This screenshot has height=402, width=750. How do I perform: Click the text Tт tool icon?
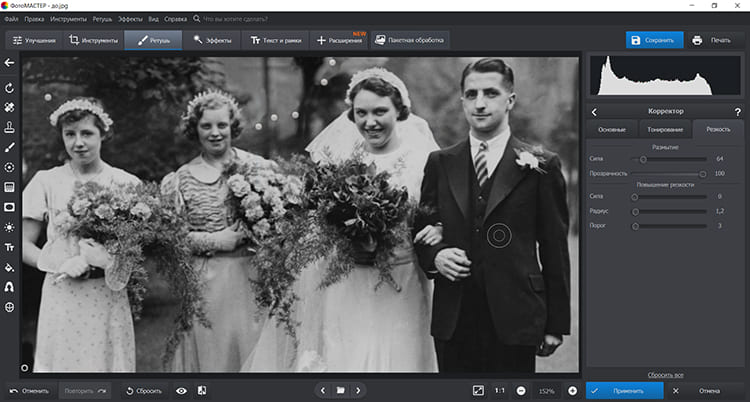[x=9, y=247]
